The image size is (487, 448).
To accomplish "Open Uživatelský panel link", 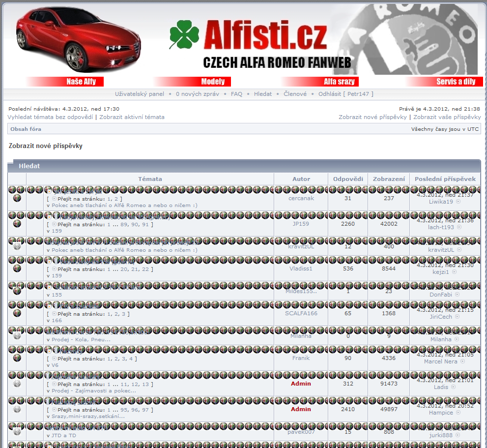I will [140, 94].
